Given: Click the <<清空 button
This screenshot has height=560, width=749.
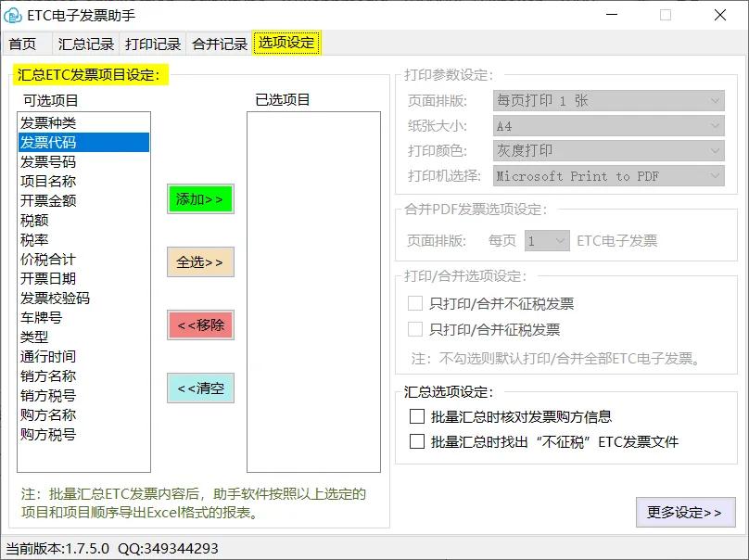Looking at the screenshot, I should (200, 388).
